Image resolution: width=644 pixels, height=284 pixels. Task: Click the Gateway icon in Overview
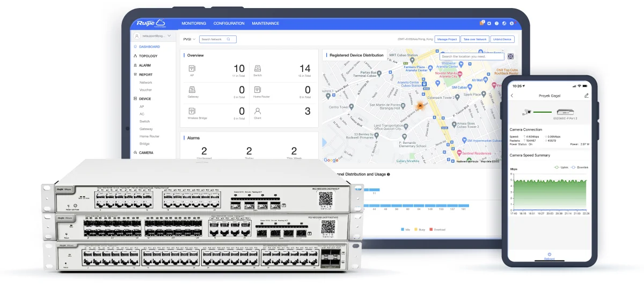pyautogui.click(x=192, y=90)
